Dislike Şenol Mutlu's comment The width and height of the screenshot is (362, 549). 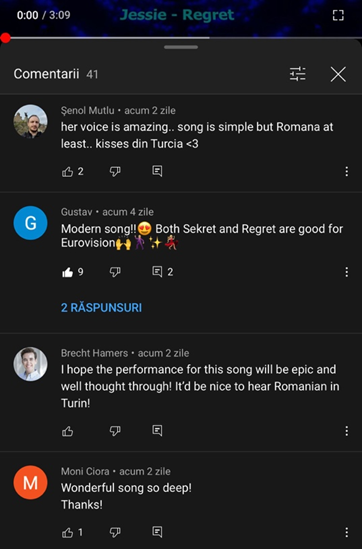115,172
